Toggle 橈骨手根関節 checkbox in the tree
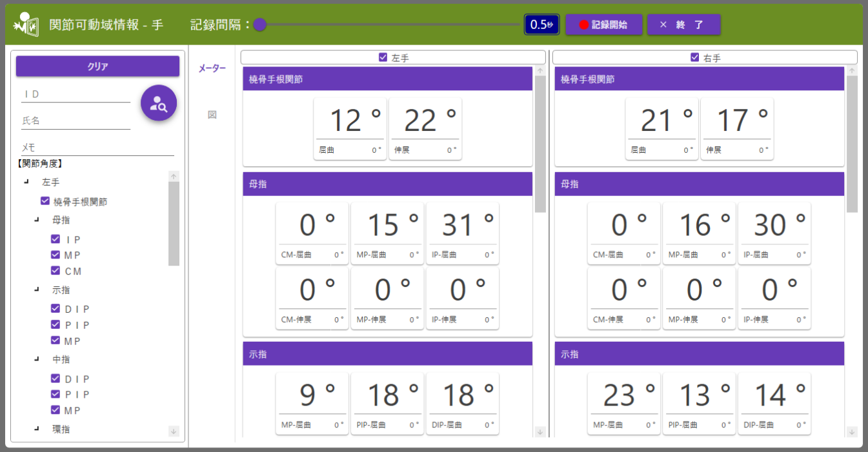Image resolution: width=868 pixels, height=452 pixels. coord(45,201)
